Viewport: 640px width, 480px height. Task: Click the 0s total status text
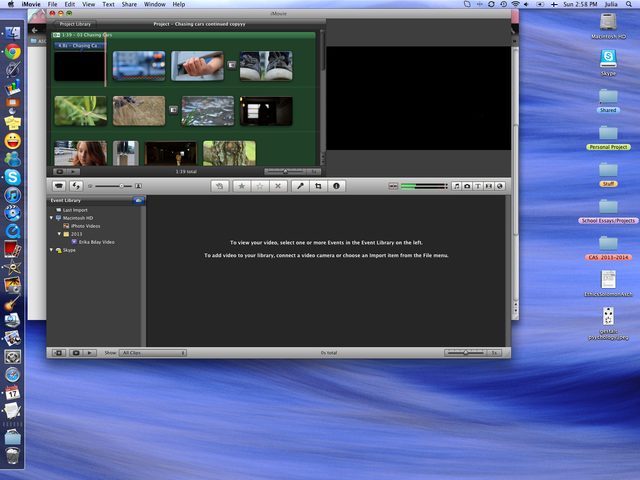[x=329, y=353]
